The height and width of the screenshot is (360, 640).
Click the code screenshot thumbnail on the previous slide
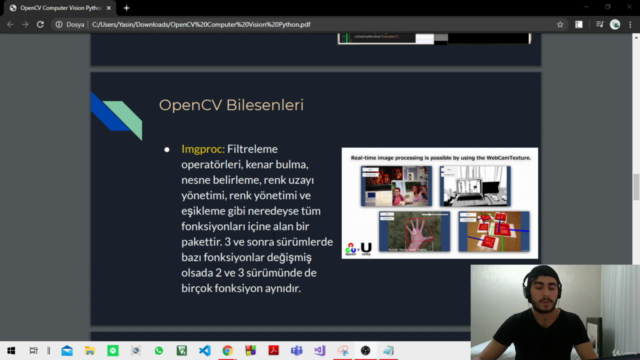pos(435,39)
